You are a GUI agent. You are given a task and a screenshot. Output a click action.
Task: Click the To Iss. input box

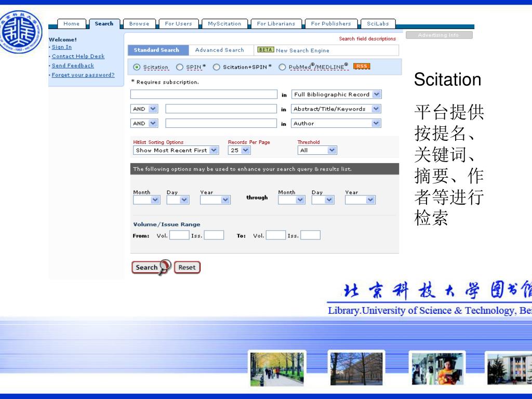click(311, 235)
